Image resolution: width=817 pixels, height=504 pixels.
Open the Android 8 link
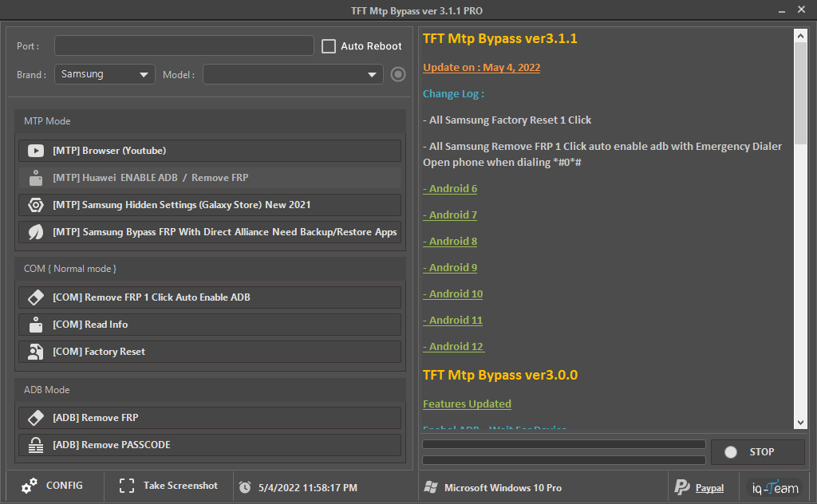coord(450,242)
